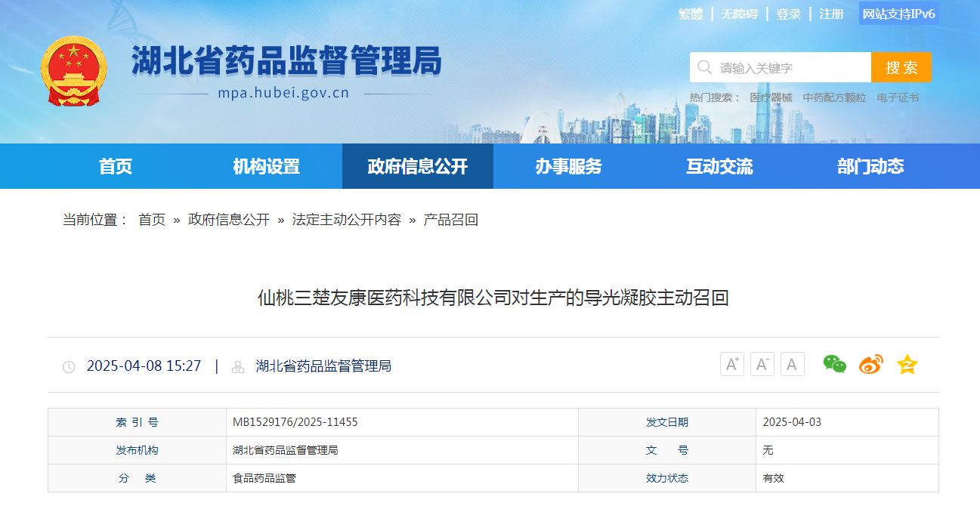Click the 请输入关键字 search field
Viewport: 980px width, 506px height.
pyautogui.click(x=790, y=68)
